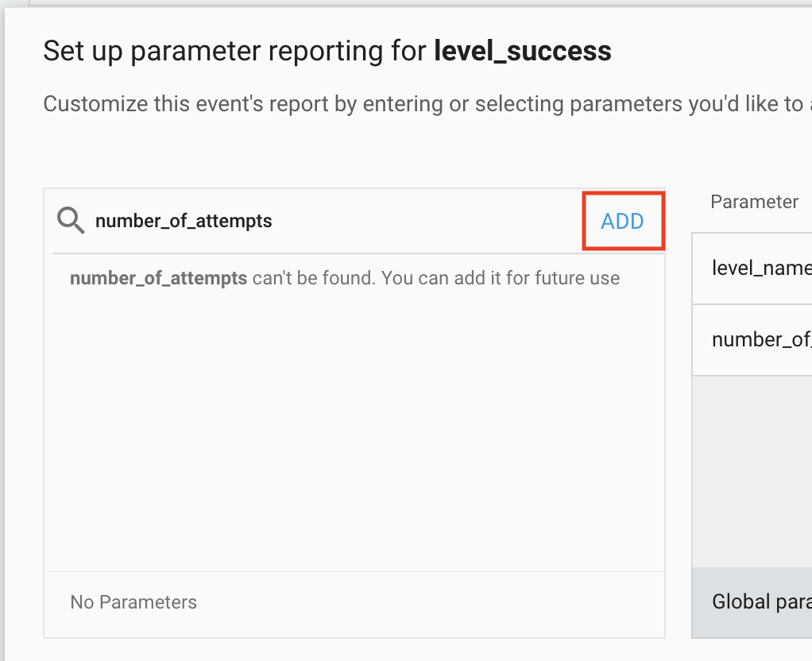
Task: Click the empty search results list area
Action: click(354, 429)
